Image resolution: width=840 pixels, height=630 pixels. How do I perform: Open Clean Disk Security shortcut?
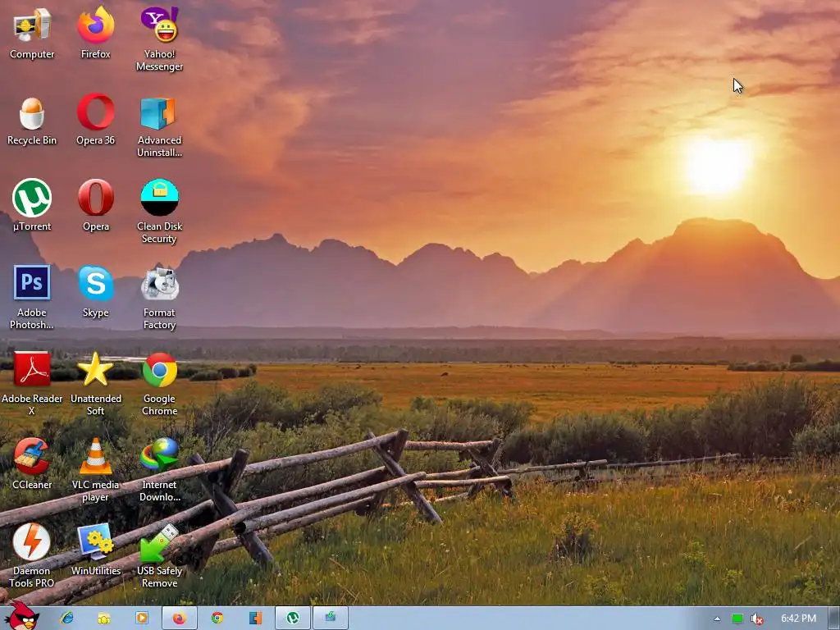point(159,212)
